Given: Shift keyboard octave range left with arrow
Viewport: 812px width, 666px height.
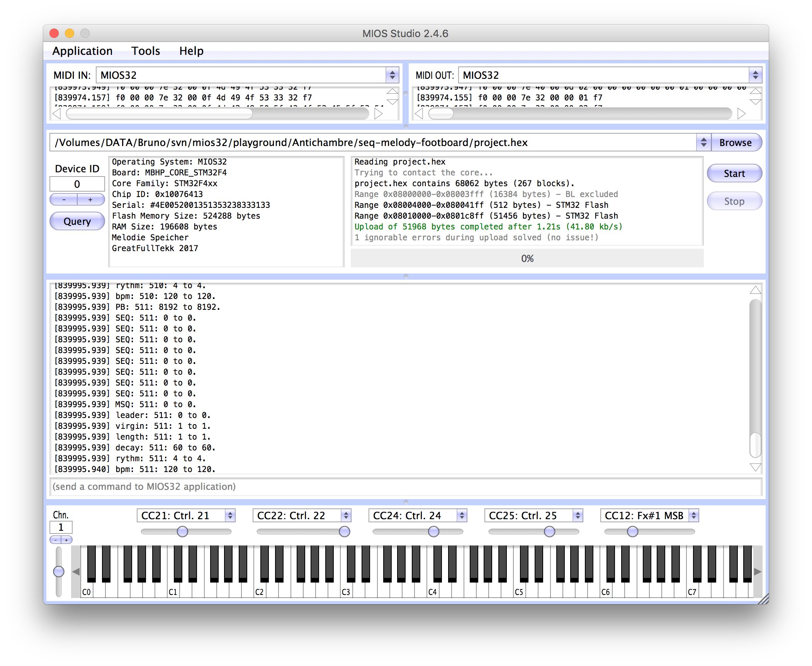Looking at the screenshot, I should pos(76,571).
